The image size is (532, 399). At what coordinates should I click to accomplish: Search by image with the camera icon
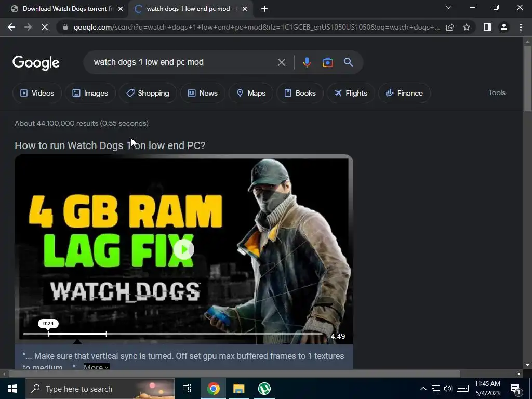[327, 62]
